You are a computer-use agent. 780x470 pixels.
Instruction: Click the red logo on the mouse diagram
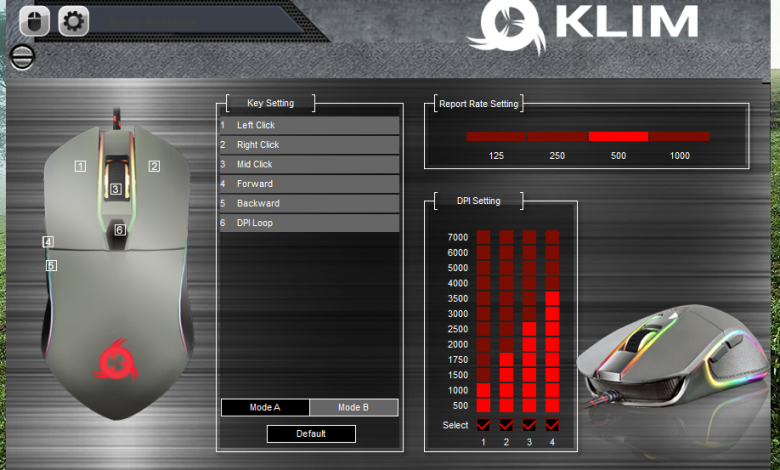(115, 361)
